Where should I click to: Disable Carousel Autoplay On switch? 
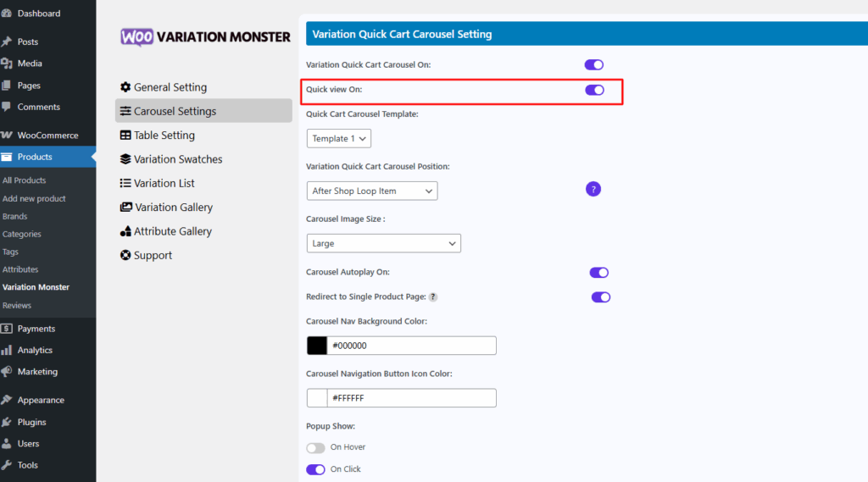click(x=599, y=272)
